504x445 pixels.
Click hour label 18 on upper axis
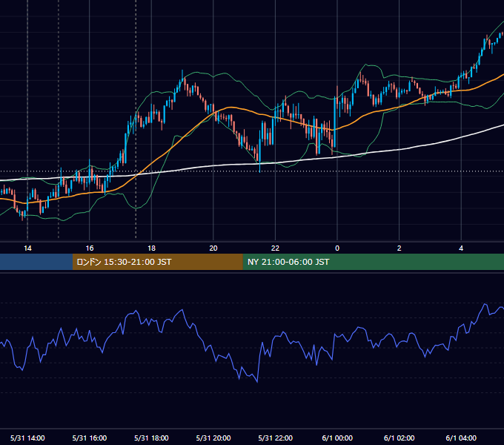(151, 248)
